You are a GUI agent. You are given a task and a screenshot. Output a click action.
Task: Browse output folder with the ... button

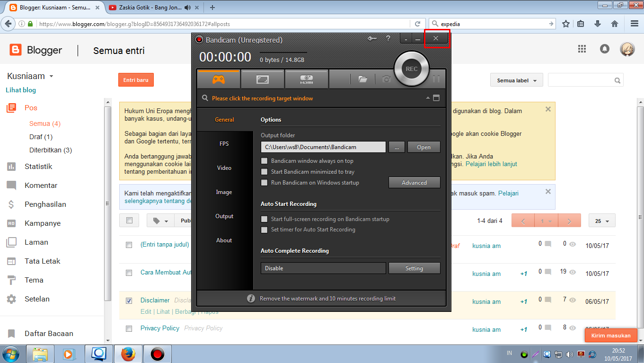click(x=397, y=147)
